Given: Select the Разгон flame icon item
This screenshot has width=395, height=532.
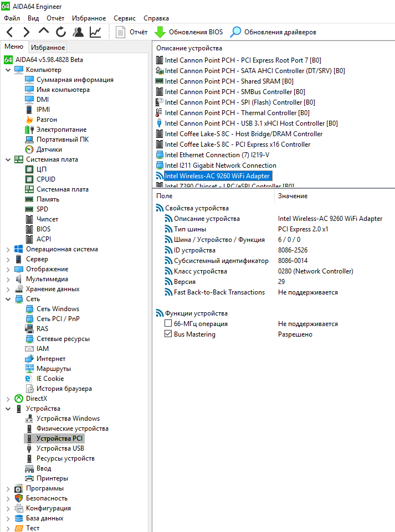Looking at the screenshot, I should (x=41, y=120).
